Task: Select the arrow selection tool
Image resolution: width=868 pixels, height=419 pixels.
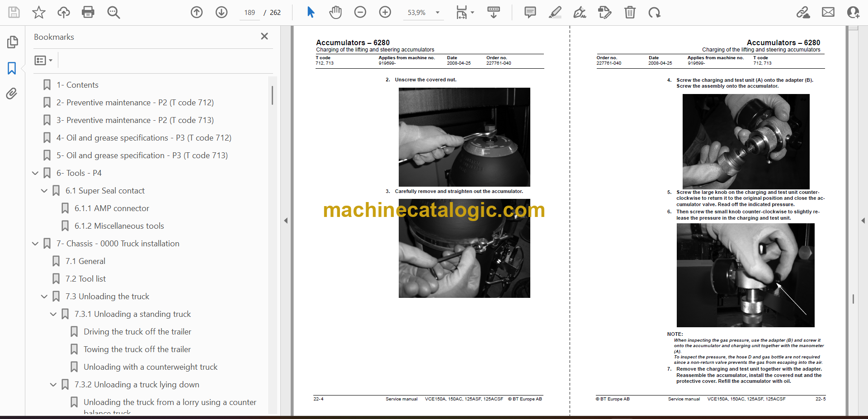Action: (311, 12)
